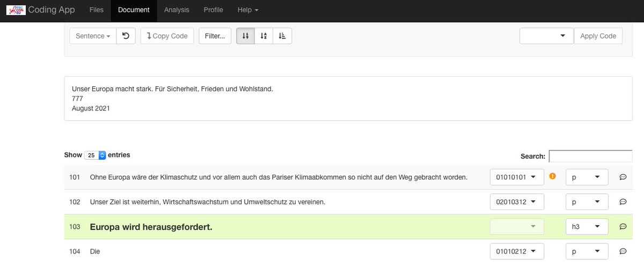Viewport: 644px width, 262px height.
Task: Open the p type dropdown on row 104
Action: 587,251
